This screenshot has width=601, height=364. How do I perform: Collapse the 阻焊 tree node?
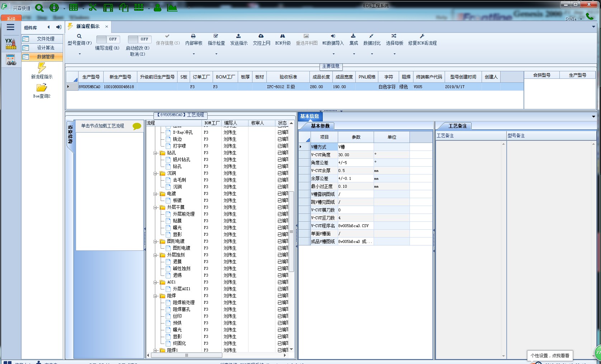click(156, 296)
